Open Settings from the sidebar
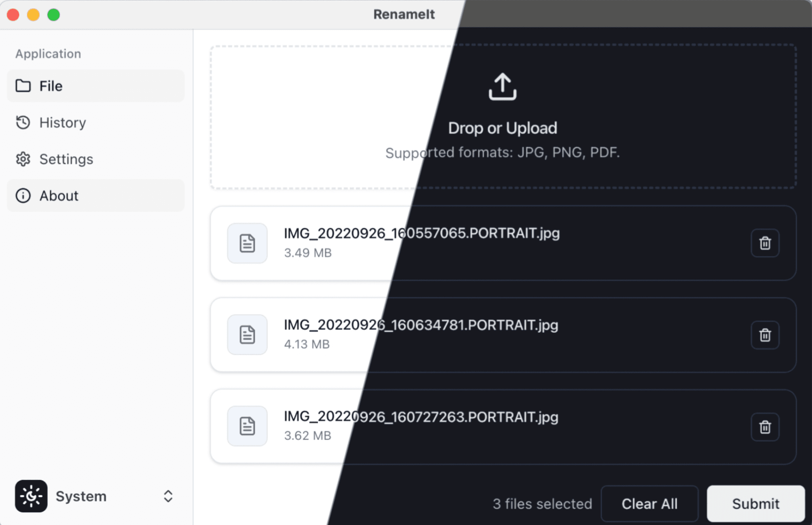Screen dimensions: 812x525 click(96, 159)
